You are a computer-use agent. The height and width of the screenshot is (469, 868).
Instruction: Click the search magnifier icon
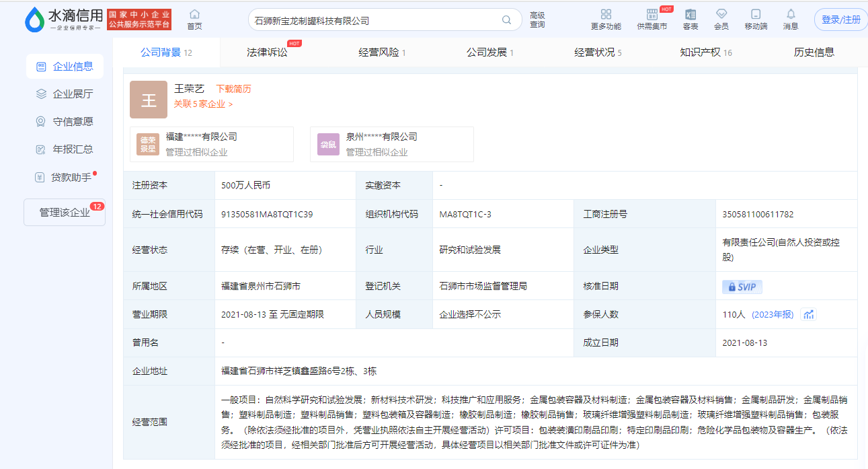tap(507, 20)
